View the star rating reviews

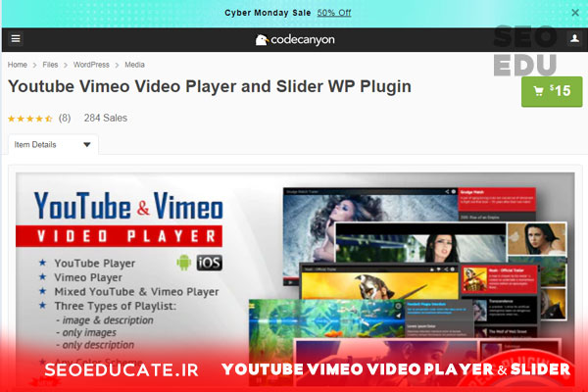[x=29, y=119]
